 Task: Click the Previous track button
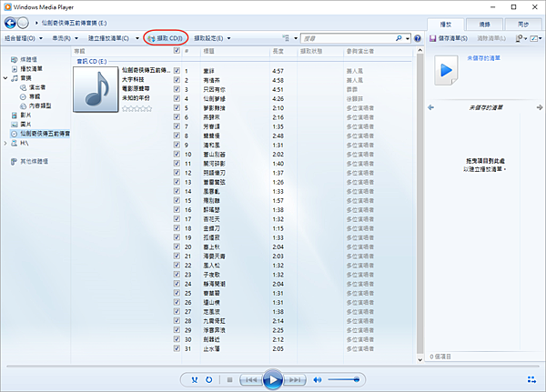[x=251, y=380]
